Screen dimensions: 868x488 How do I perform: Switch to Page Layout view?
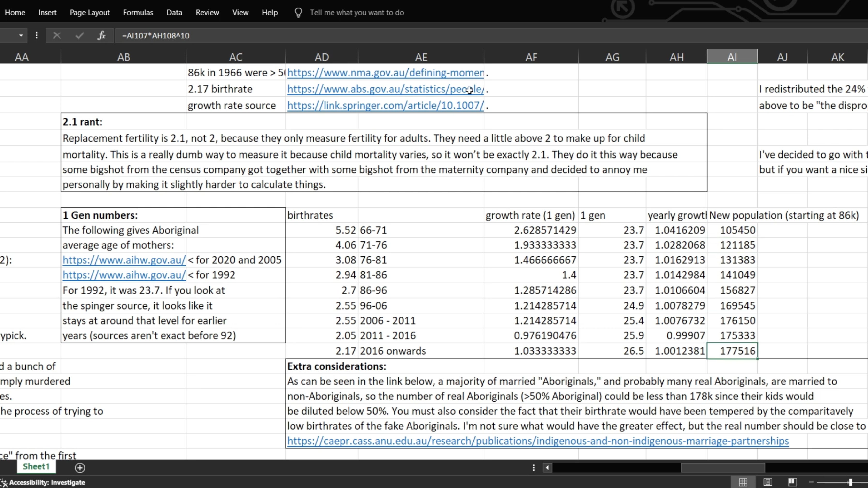coord(768,482)
